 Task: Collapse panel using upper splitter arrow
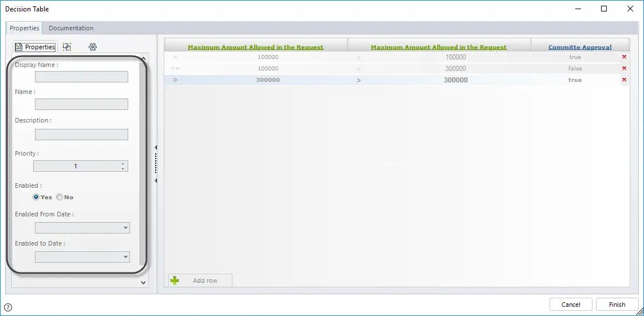point(156,147)
